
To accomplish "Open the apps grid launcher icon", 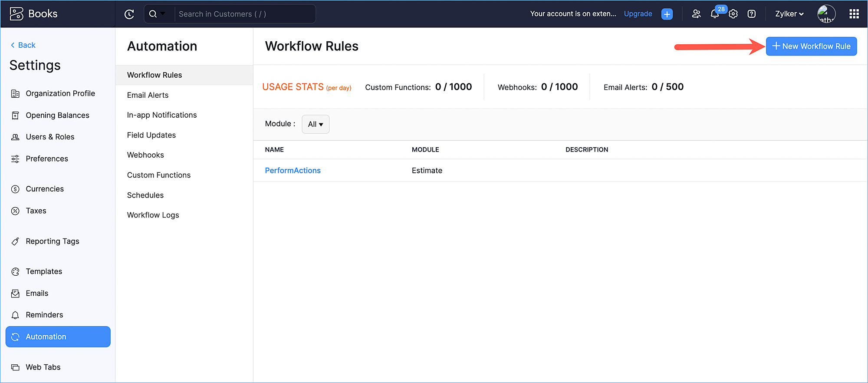I will pyautogui.click(x=854, y=14).
